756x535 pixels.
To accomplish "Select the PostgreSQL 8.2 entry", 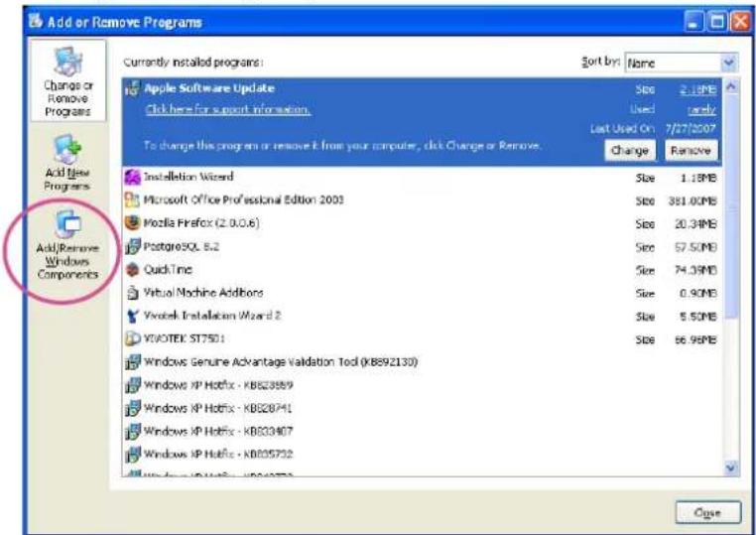I will [422, 246].
